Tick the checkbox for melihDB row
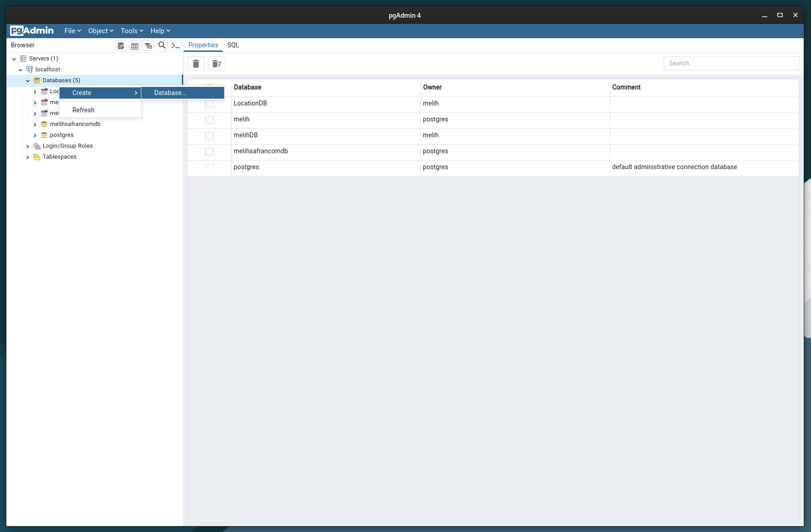This screenshot has height=532, width=811. tap(210, 136)
